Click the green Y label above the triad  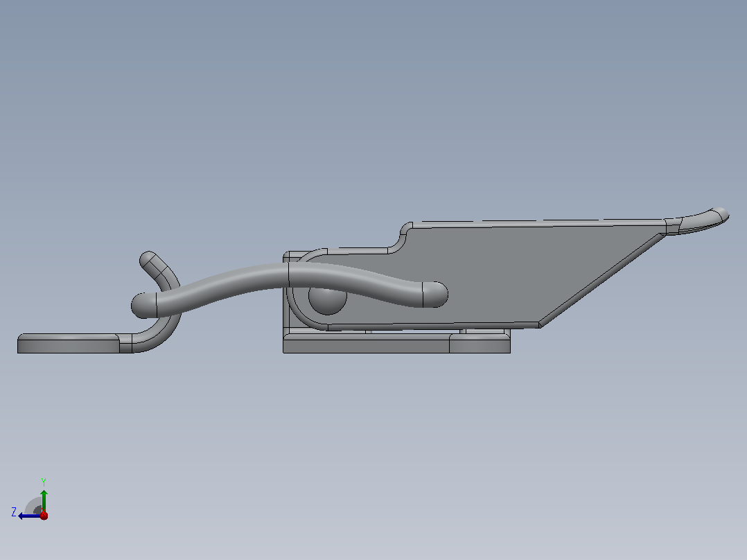coord(44,482)
